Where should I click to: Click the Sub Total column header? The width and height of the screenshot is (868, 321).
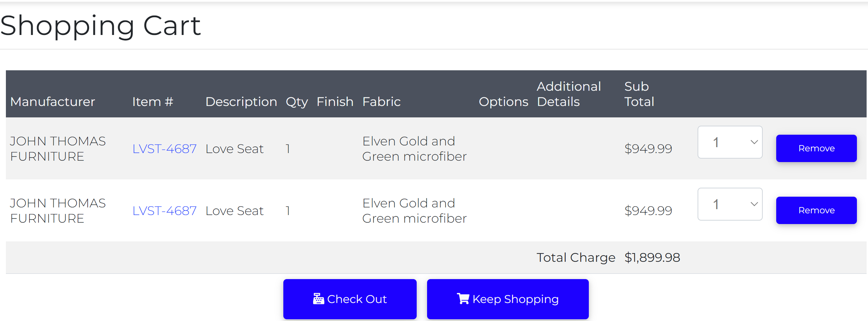pyautogui.click(x=639, y=94)
